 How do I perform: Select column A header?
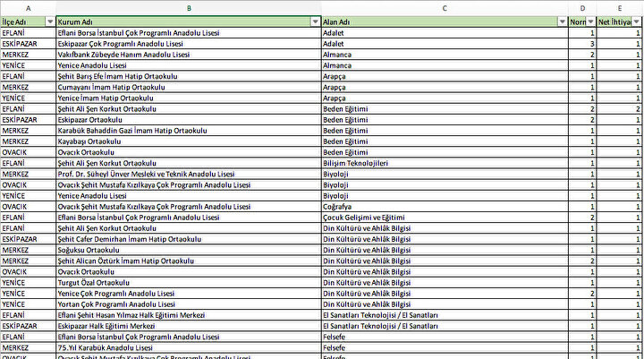coord(28,8)
